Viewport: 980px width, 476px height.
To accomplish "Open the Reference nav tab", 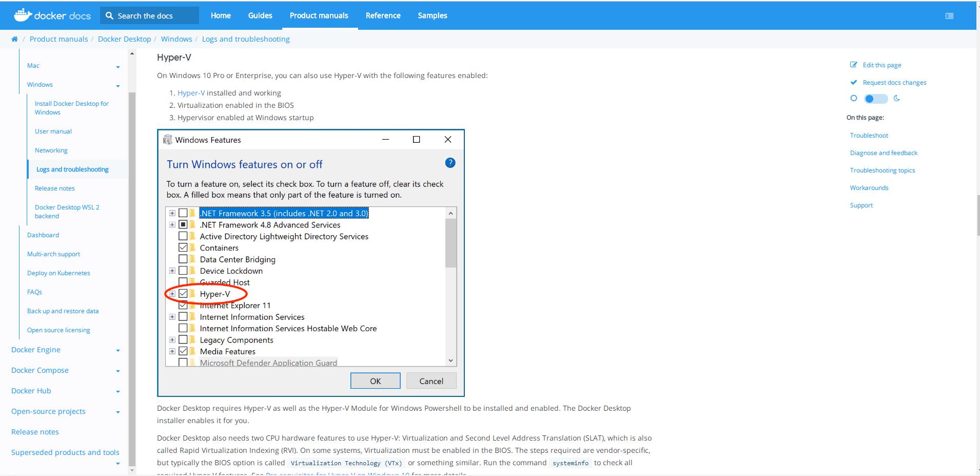I will click(383, 15).
